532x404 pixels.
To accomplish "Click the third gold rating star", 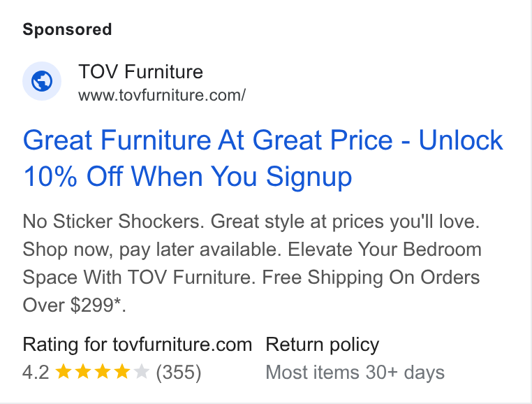I will (102, 372).
